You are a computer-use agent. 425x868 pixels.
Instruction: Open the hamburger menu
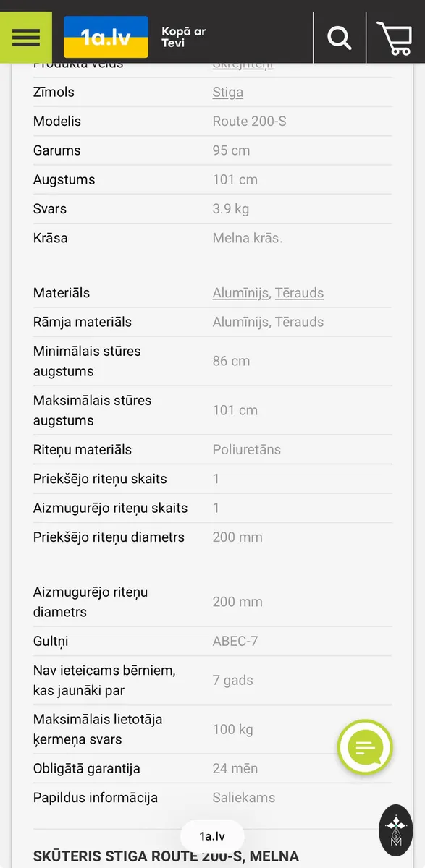(x=26, y=37)
